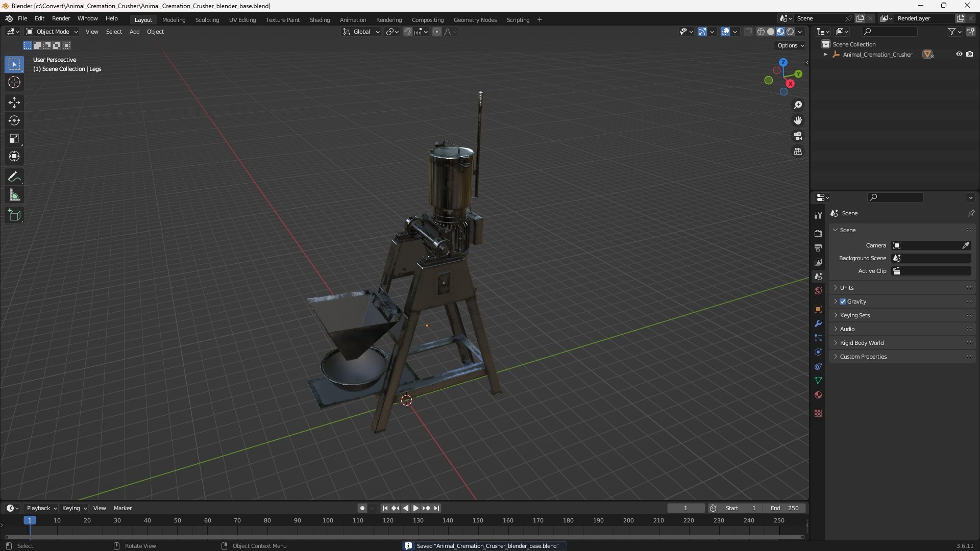The width and height of the screenshot is (980, 551).
Task: Open the viewport Options dropdown
Action: 791,45
